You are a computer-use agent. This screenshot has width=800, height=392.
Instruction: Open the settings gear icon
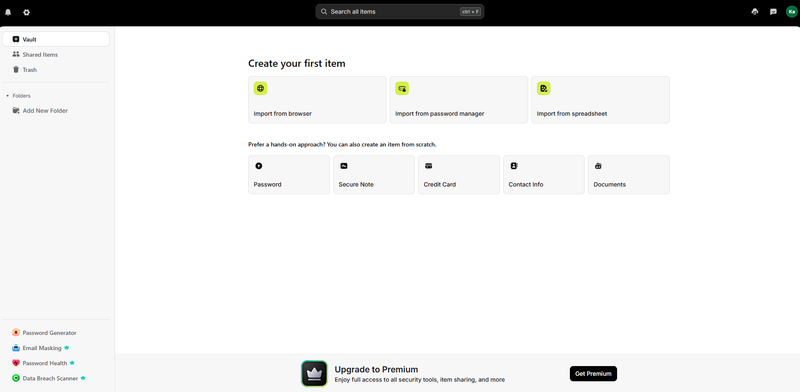pos(27,12)
